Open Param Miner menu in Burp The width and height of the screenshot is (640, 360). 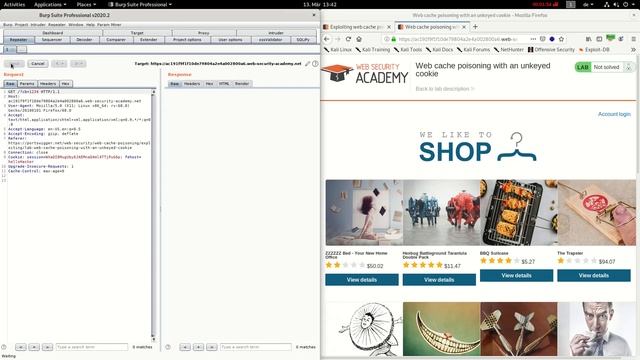(x=109, y=24)
